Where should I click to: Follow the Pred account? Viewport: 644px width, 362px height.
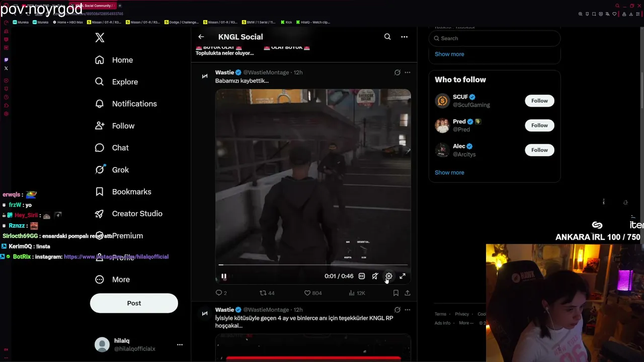539,125
